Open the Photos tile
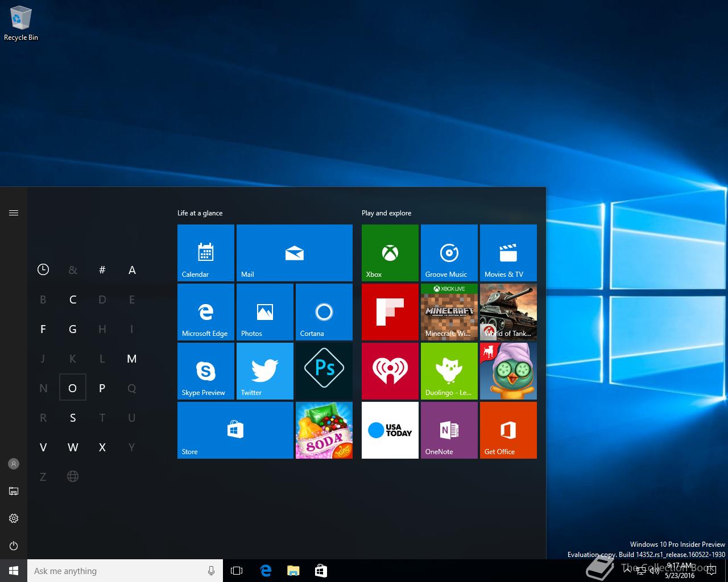 click(265, 312)
